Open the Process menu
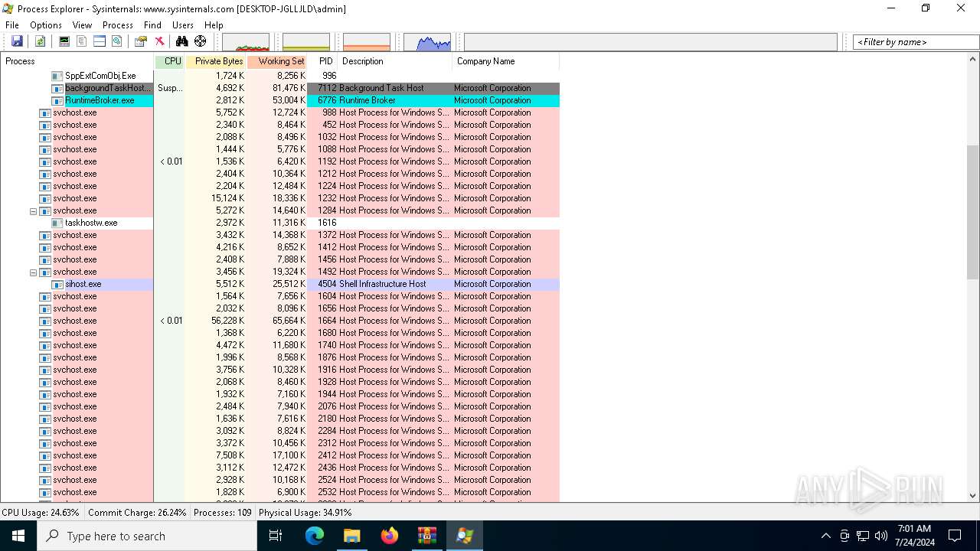980x551 pixels. 117,25
